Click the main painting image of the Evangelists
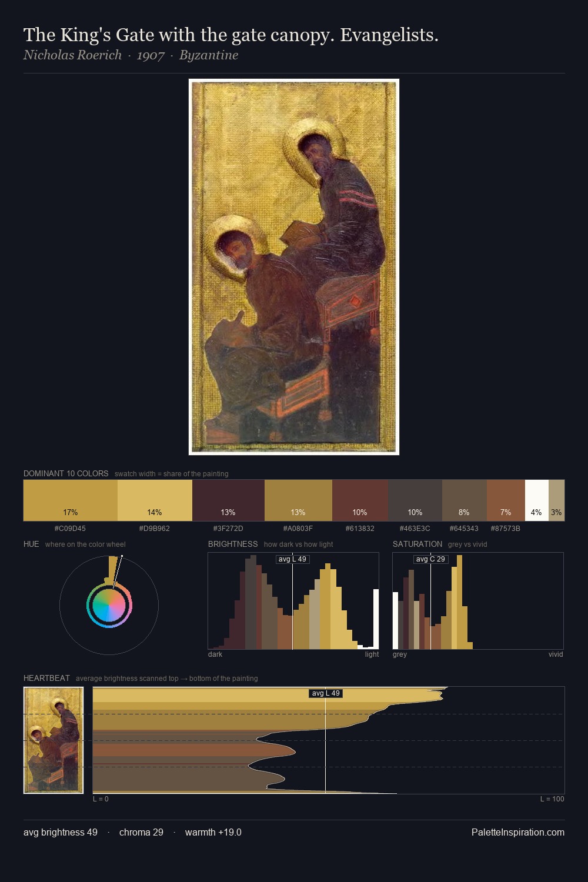The image size is (588, 882). pos(294,267)
